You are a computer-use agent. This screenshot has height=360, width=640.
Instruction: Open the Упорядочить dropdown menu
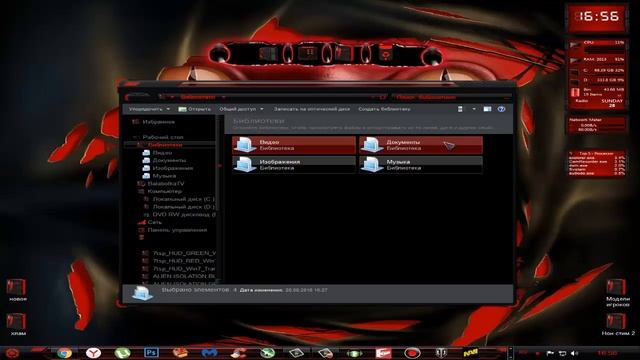click(x=149, y=109)
